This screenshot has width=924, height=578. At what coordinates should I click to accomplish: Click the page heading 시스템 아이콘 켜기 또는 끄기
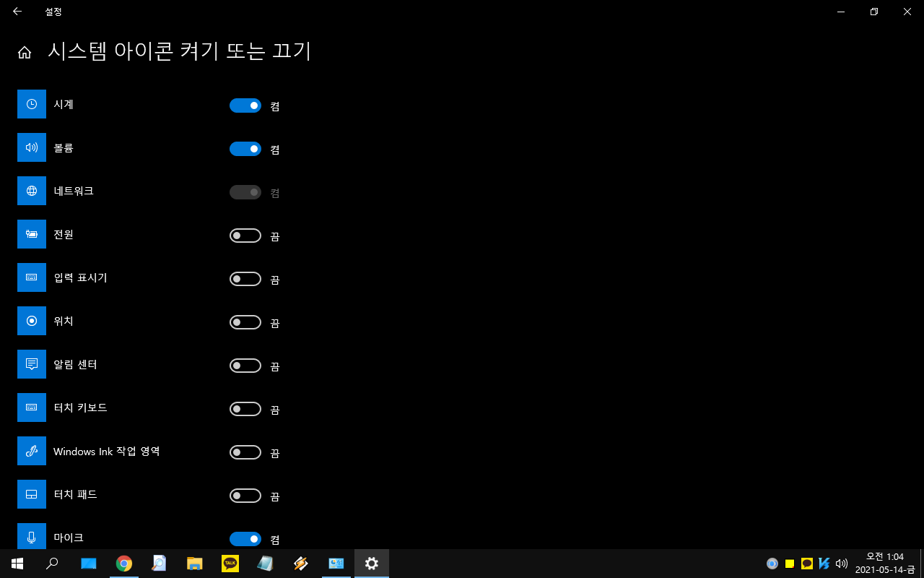pos(179,51)
